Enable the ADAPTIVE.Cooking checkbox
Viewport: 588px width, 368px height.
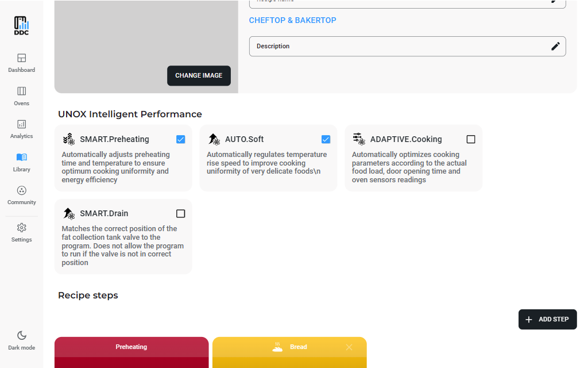pos(471,139)
